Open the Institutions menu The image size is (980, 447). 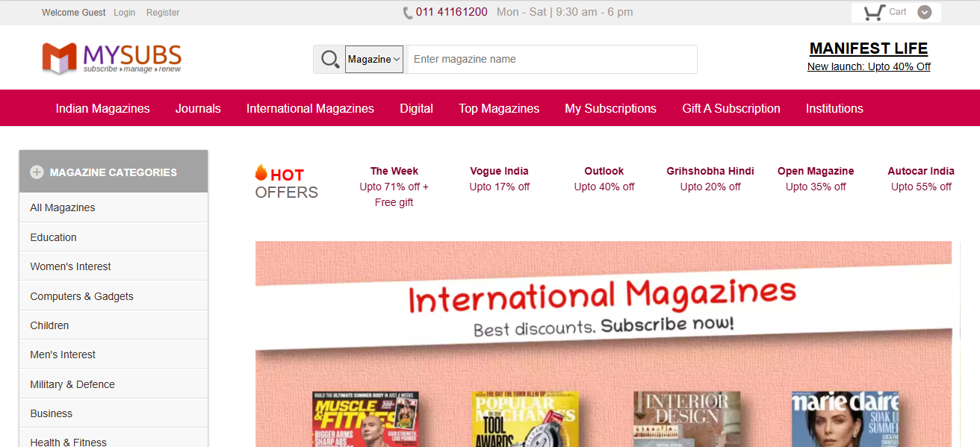[834, 108]
